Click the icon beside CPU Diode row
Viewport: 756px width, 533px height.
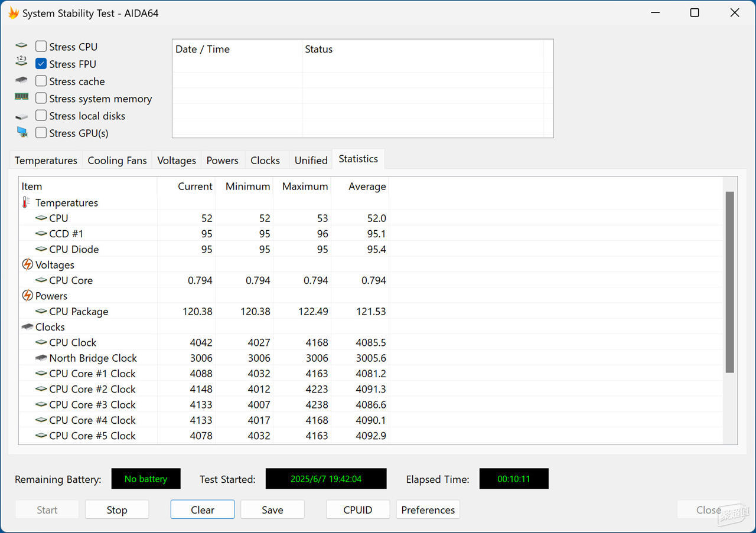[x=41, y=249]
